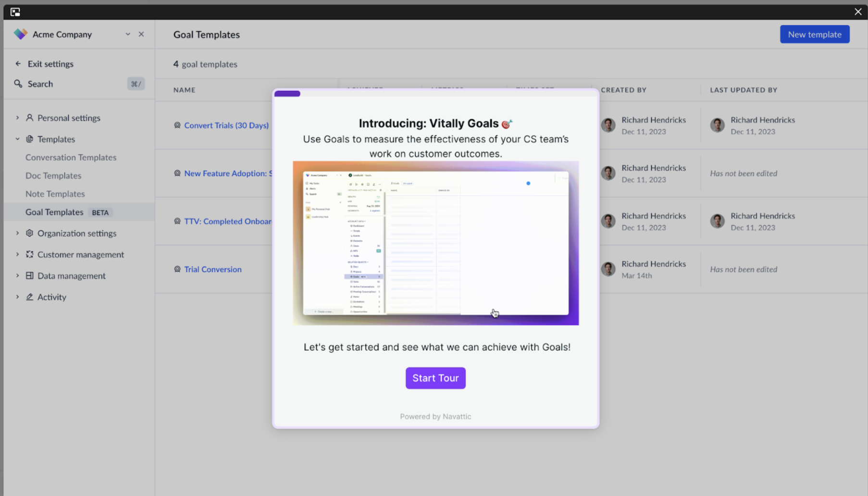Screen dimensions: 868x496
Task: Close the demo overlay with top-right X
Action: [x=858, y=12]
